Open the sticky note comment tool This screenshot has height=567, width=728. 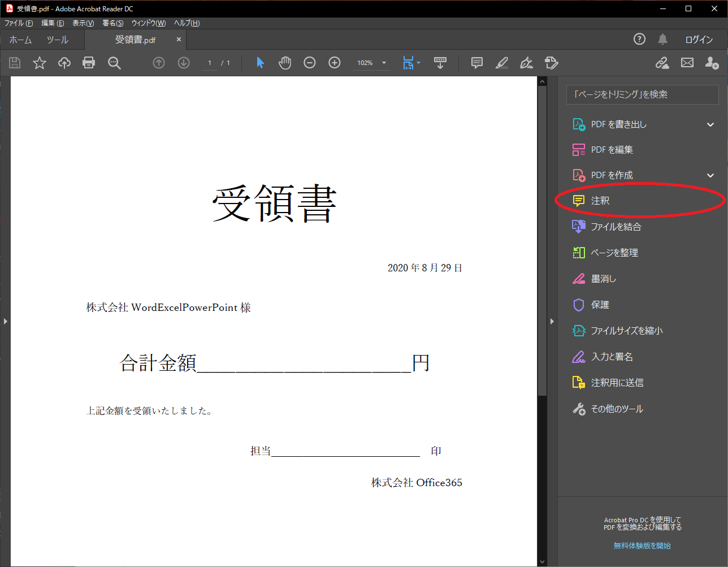click(x=476, y=63)
